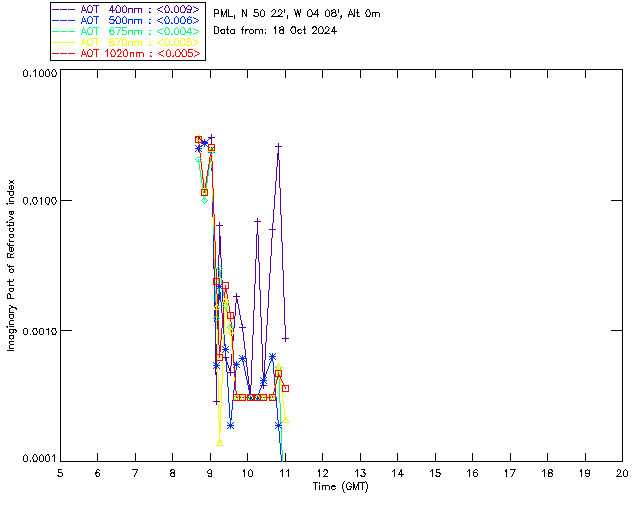This screenshot has width=640, height=512.
Task: Click the green dashed line sample in legend
Action: (x=64, y=31)
